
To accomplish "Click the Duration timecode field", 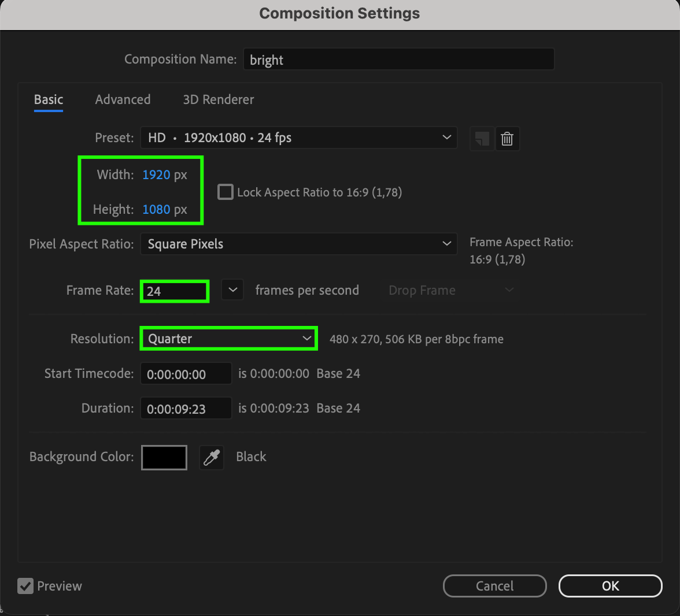I will click(186, 409).
